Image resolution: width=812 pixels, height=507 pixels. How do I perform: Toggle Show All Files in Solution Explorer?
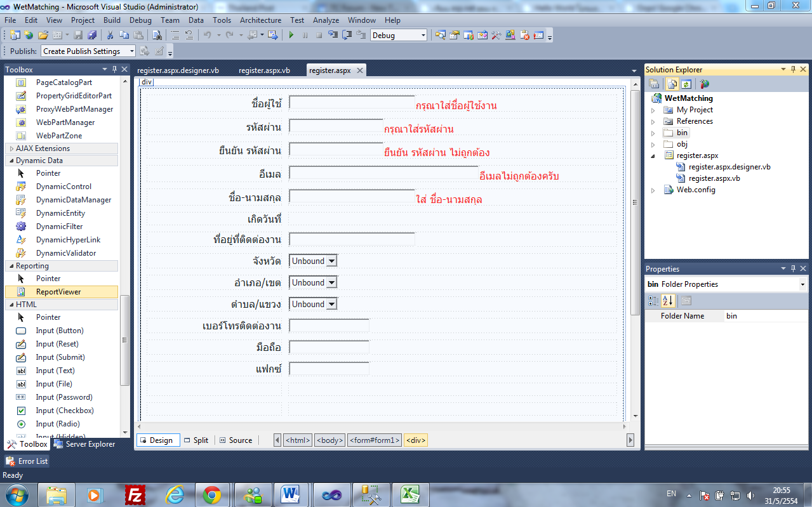click(671, 84)
